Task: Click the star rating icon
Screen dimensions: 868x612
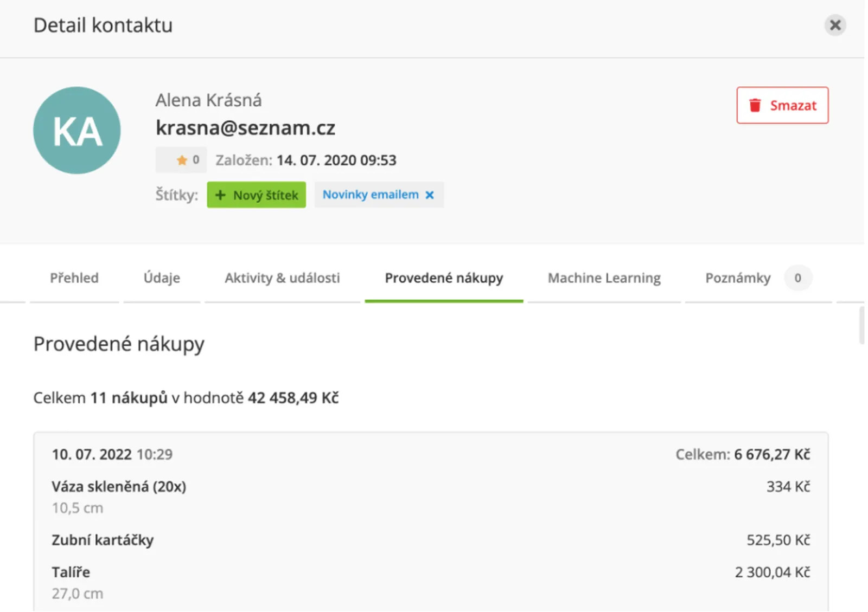Action: (182, 160)
